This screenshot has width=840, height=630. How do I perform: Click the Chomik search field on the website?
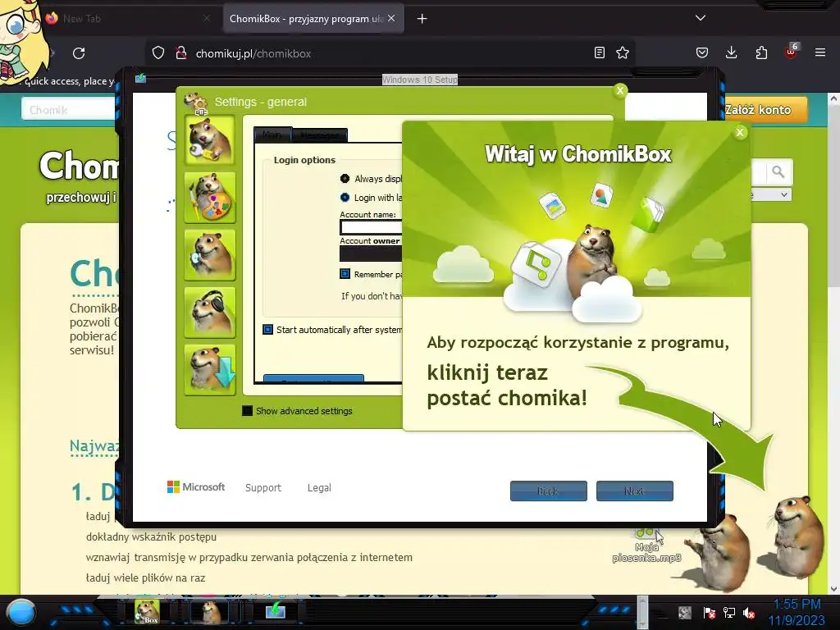(x=70, y=110)
